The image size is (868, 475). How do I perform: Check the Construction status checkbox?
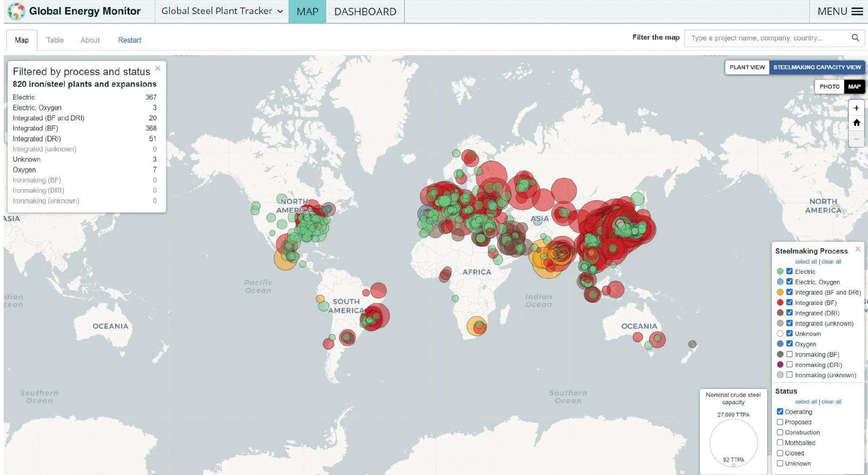[x=780, y=432]
